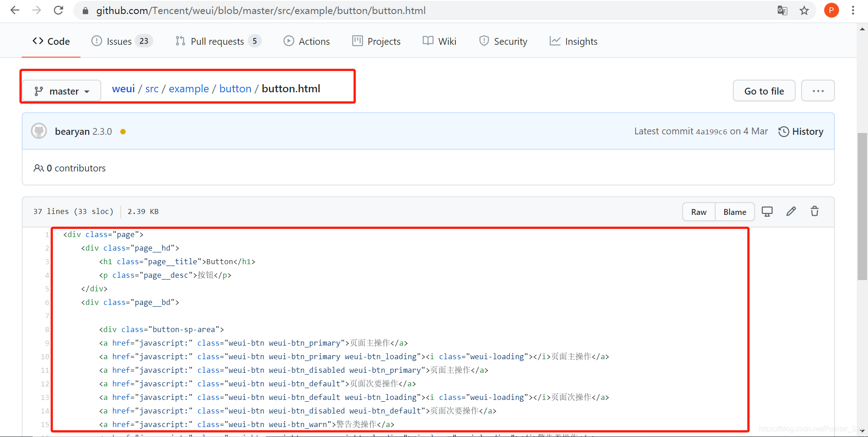
Task: Click the Issues count badge 23
Action: (x=144, y=41)
